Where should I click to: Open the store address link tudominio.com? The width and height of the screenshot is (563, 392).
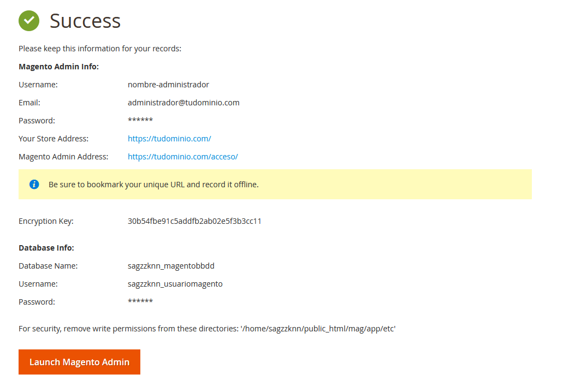[169, 139]
